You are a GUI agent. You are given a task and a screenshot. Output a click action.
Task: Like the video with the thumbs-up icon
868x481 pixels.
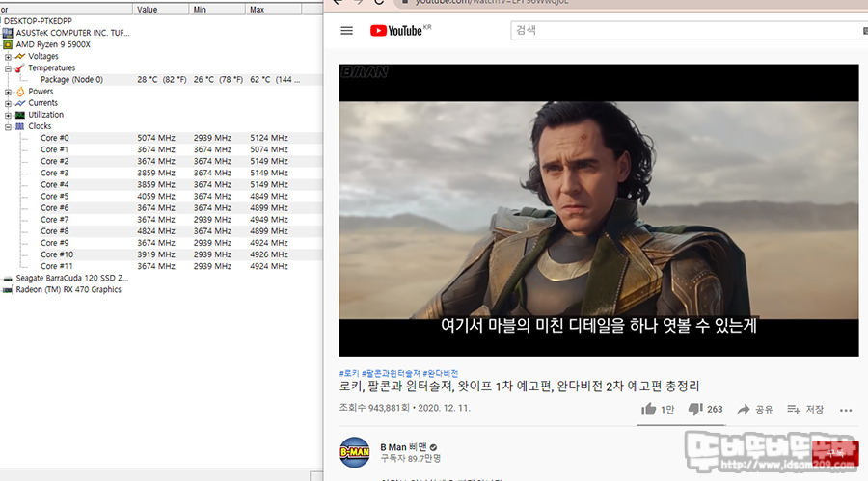pos(648,409)
